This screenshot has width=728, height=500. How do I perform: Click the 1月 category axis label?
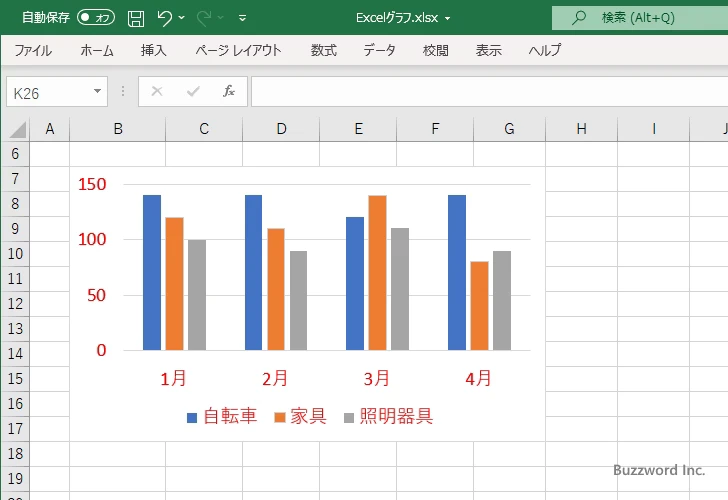coord(173,378)
